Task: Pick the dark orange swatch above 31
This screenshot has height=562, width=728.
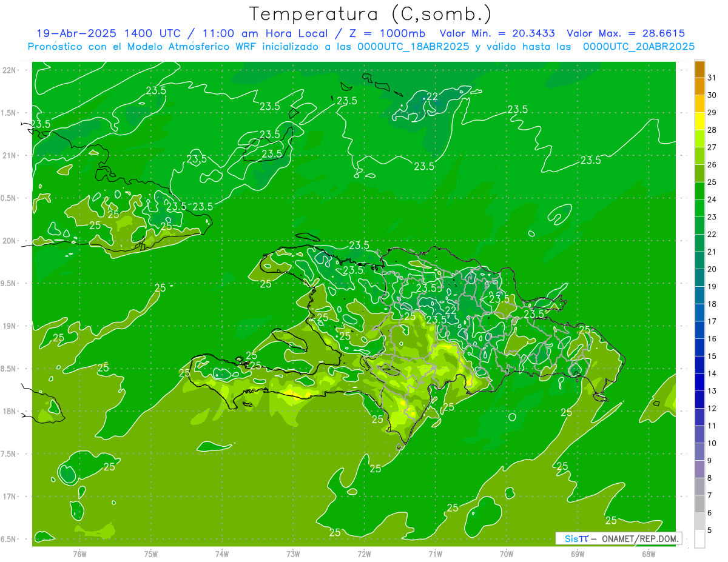Action: tap(699, 69)
